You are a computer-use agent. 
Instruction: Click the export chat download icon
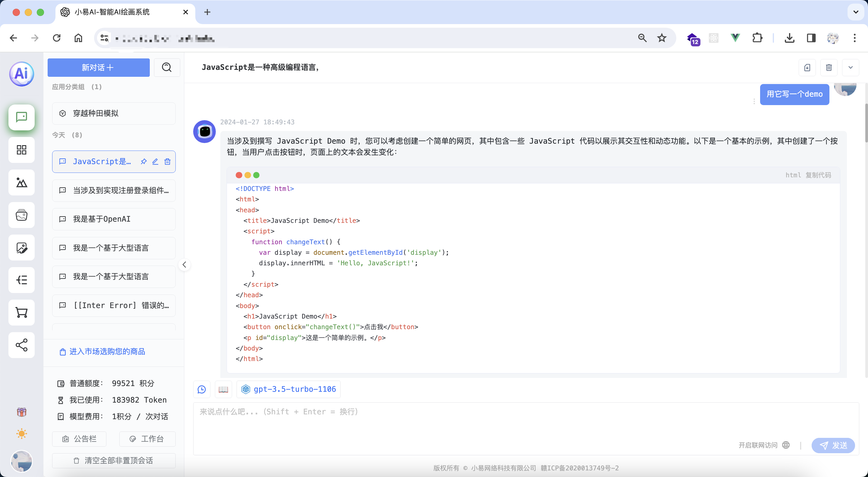click(807, 67)
